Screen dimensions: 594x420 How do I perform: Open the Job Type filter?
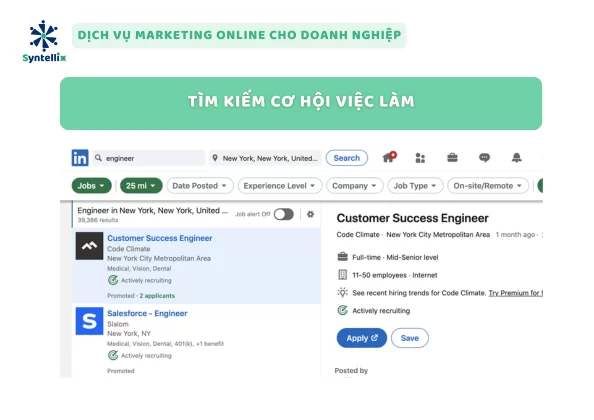pos(415,186)
